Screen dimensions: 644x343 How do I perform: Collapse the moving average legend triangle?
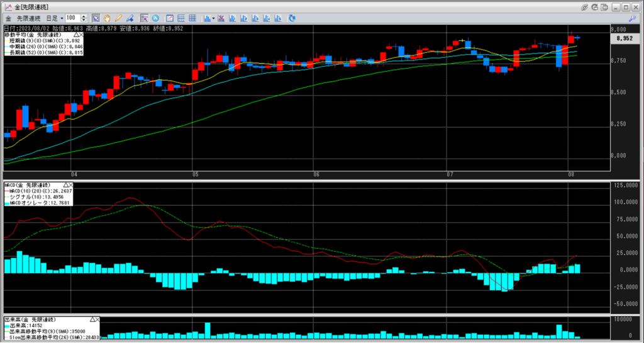pyautogui.click(x=76, y=35)
